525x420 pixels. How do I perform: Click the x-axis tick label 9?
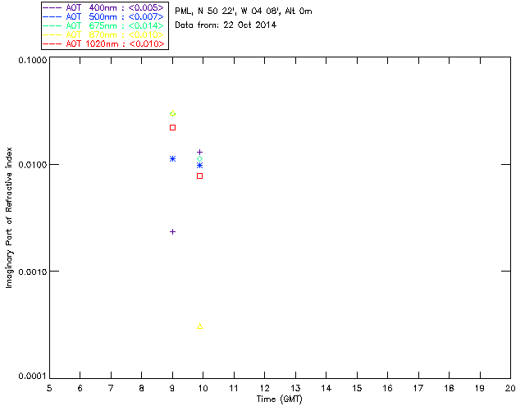[172, 388]
